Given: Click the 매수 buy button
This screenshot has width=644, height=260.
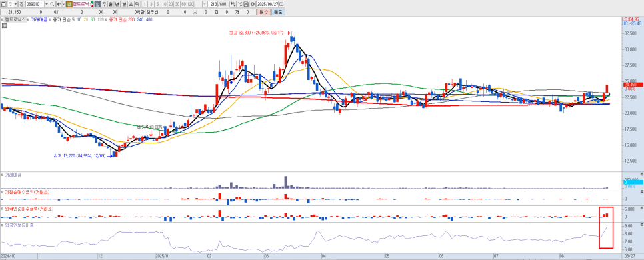Looking at the screenshot, I should 263,12.
